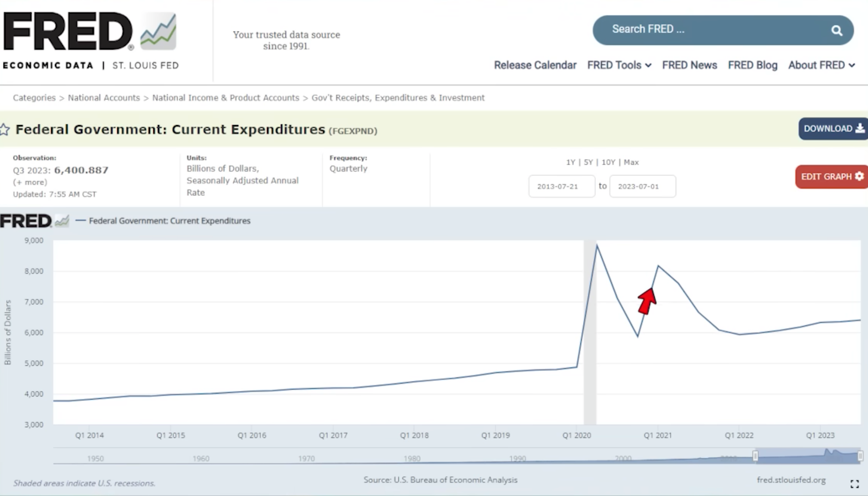The image size is (868, 496).
Task: Click the fullscreen icon below the chart
Action: (x=854, y=483)
